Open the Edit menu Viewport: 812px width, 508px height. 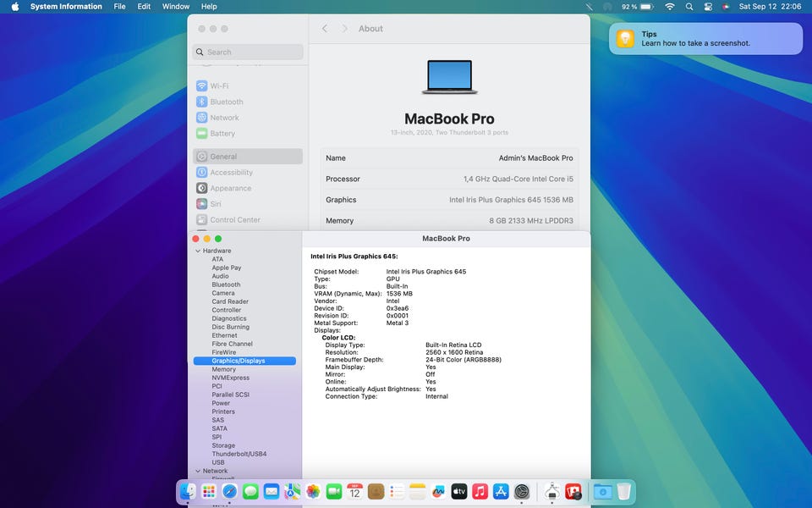pyautogui.click(x=144, y=7)
